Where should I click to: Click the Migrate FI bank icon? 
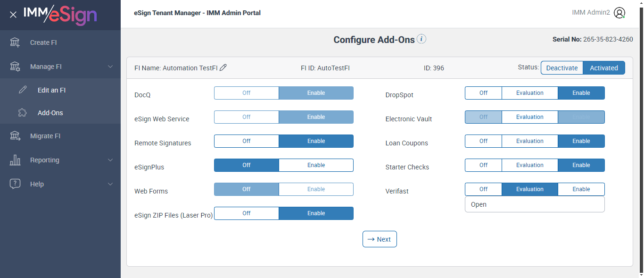click(x=15, y=136)
